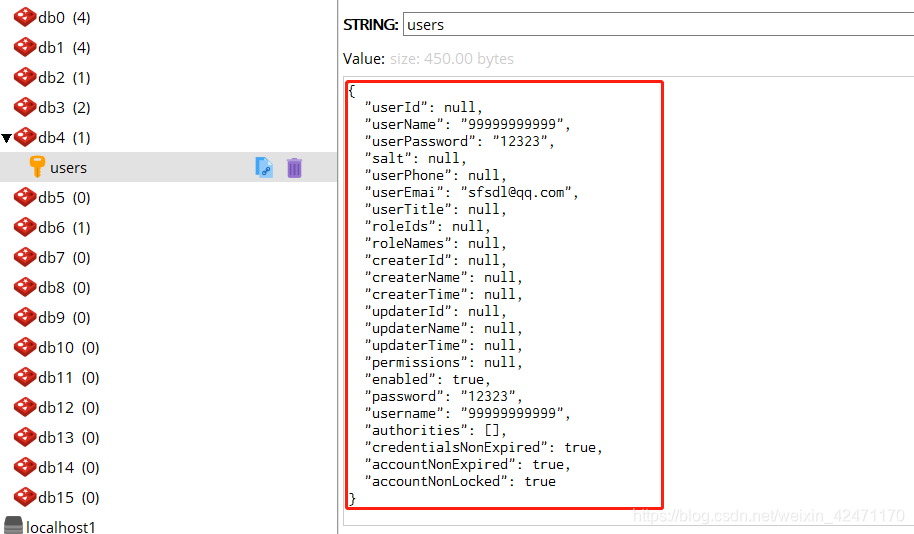Click the db1 database icon
The width and height of the screenshot is (914, 534).
(x=25, y=47)
